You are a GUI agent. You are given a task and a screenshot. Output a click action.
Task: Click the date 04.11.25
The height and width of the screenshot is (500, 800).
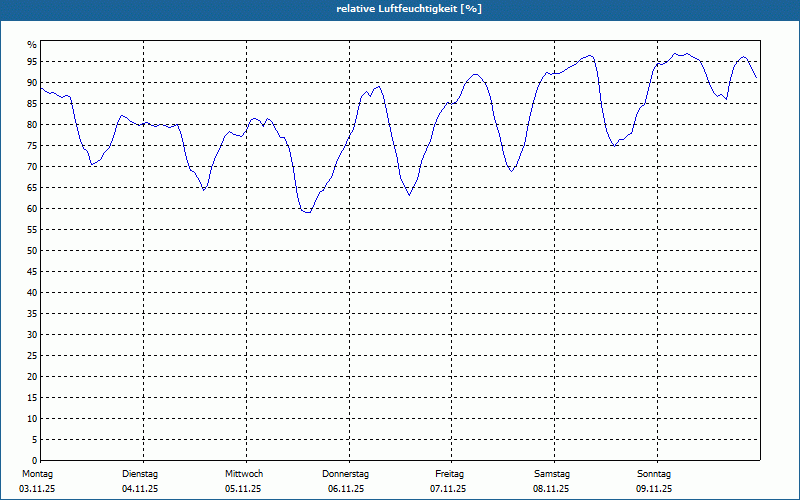pos(140,489)
